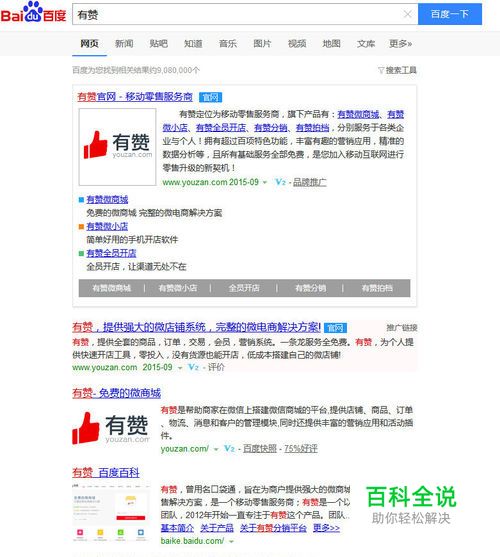Open 有赞拍档 link in description text

[312, 128]
